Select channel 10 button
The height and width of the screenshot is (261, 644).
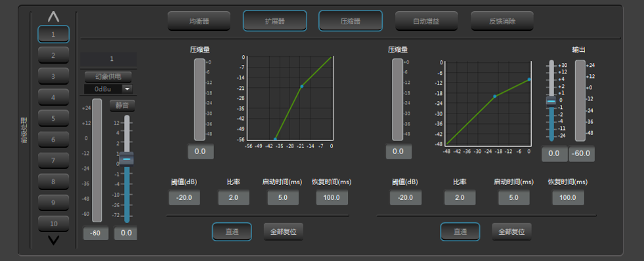[53, 224]
